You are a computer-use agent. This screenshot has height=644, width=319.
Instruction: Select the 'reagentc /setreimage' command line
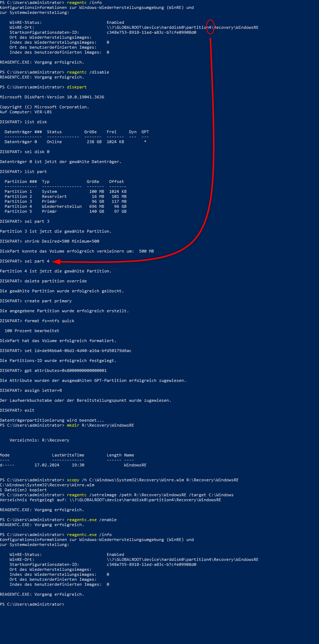[150, 495]
